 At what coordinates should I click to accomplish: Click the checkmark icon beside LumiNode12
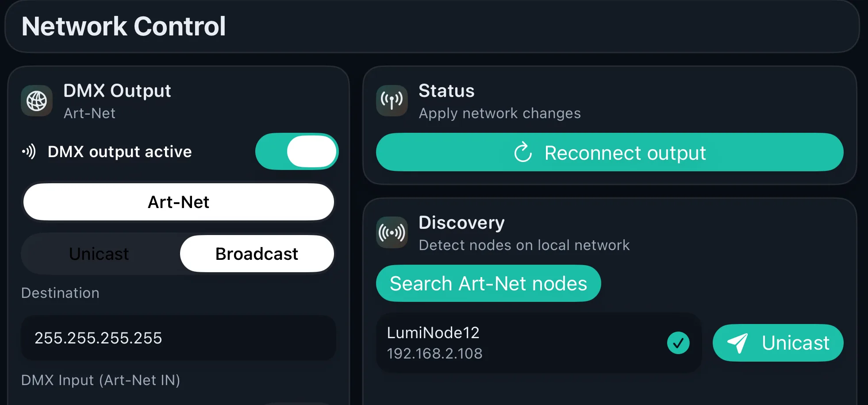(x=678, y=343)
